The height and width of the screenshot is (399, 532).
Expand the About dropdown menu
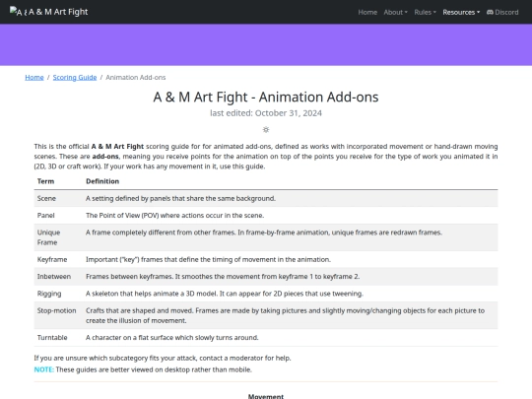(x=395, y=12)
